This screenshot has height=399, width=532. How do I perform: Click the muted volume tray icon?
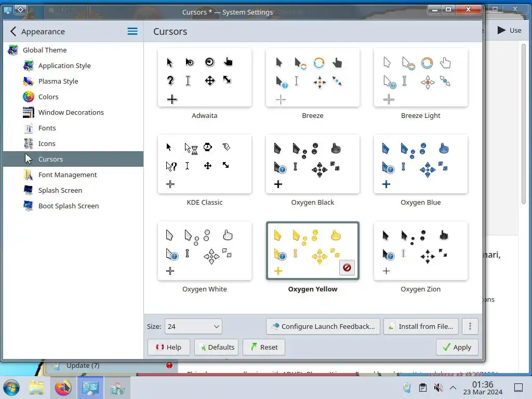pyautogui.click(x=438, y=388)
